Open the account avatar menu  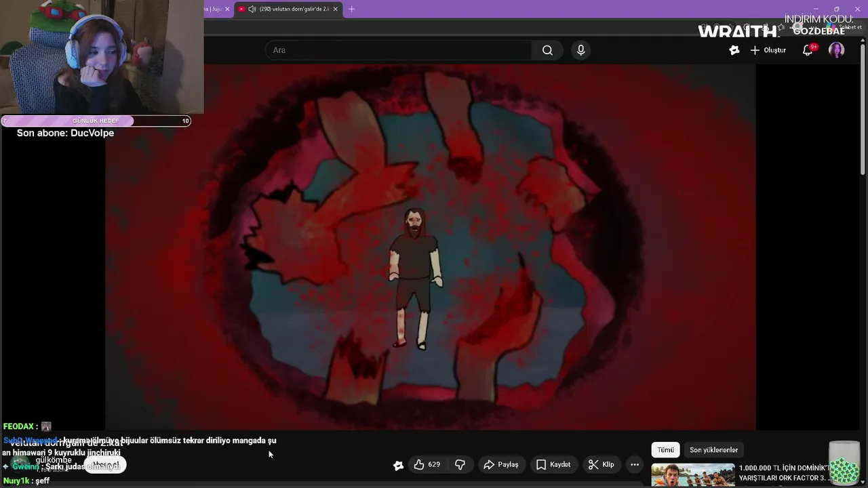[x=836, y=50]
